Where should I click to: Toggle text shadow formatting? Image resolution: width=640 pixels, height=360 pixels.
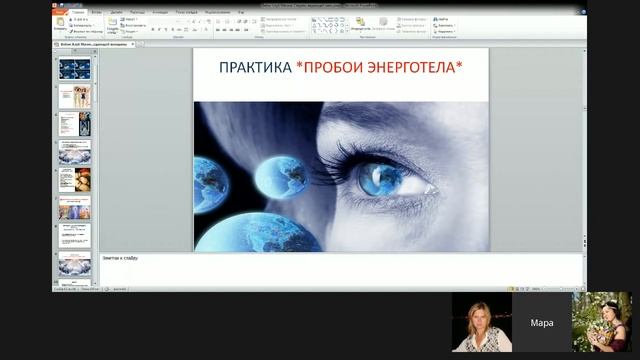tap(173, 30)
